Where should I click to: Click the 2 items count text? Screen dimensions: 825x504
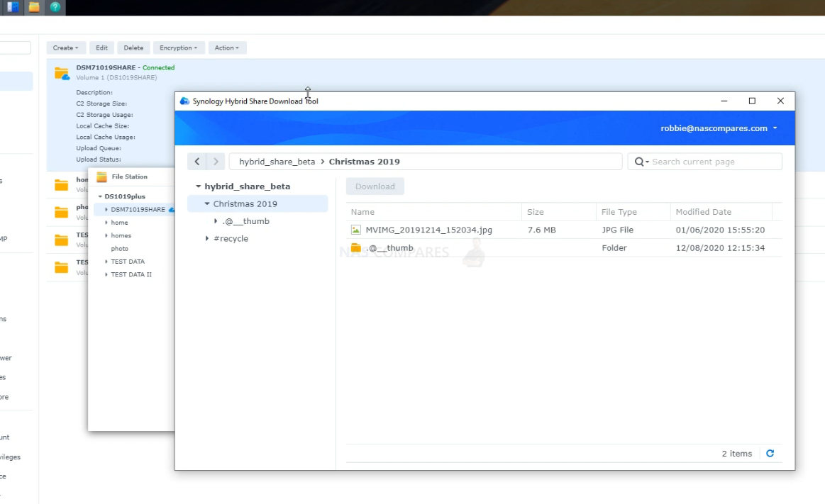[736, 454]
